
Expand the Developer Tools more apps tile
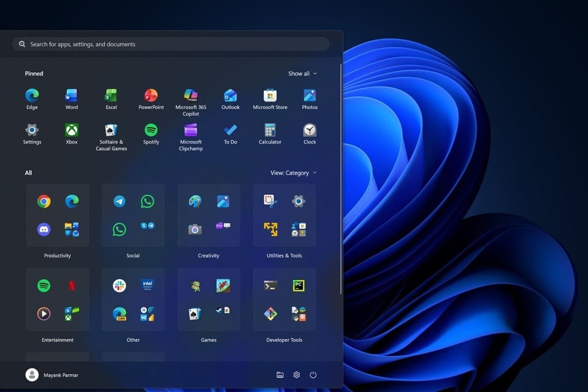pos(298,314)
